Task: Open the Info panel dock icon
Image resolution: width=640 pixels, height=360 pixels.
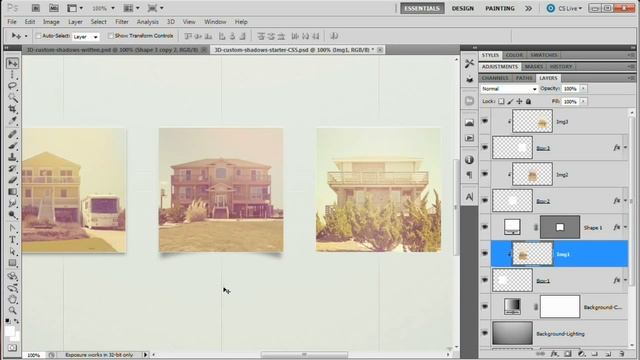Action: click(469, 160)
